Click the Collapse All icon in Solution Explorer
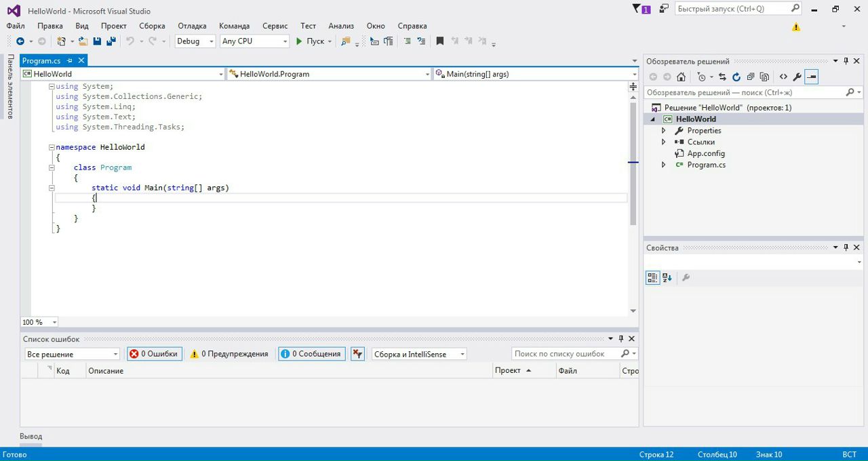The height and width of the screenshot is (461, 868). 751,77
